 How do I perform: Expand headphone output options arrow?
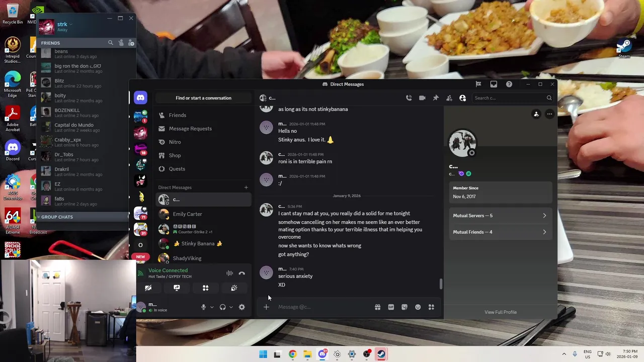pyautogui.click(x=231, y=307)
